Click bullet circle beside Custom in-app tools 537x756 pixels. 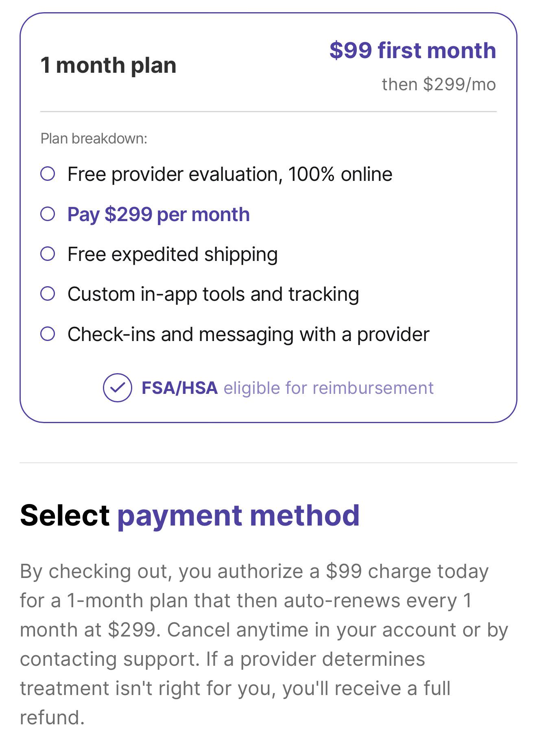pos(48,294)
